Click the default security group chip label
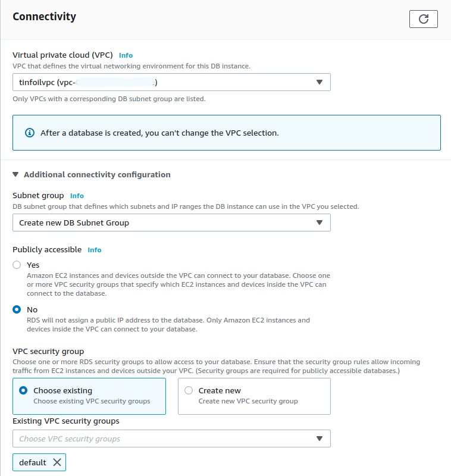Image resolution: width=451 pixels, height=476 pixels. point(33,462)
